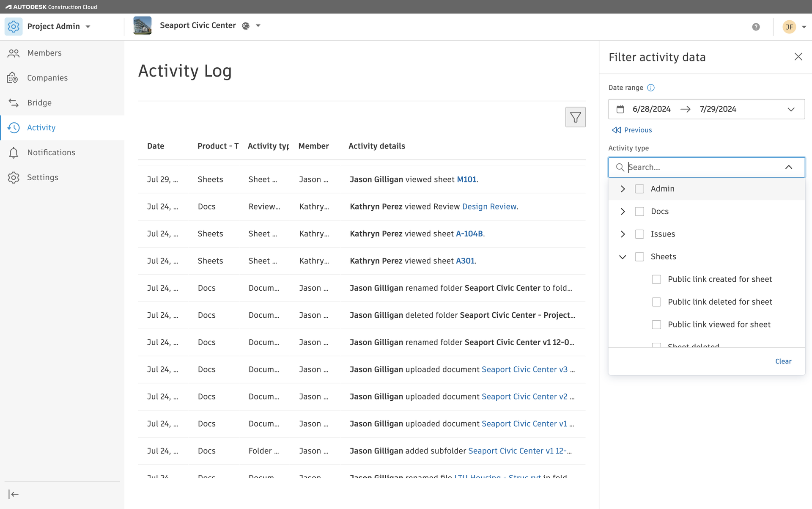812x509 pixels.
Task: Click the Companies icon in the sidebar
Action: (x=13, y=77)
